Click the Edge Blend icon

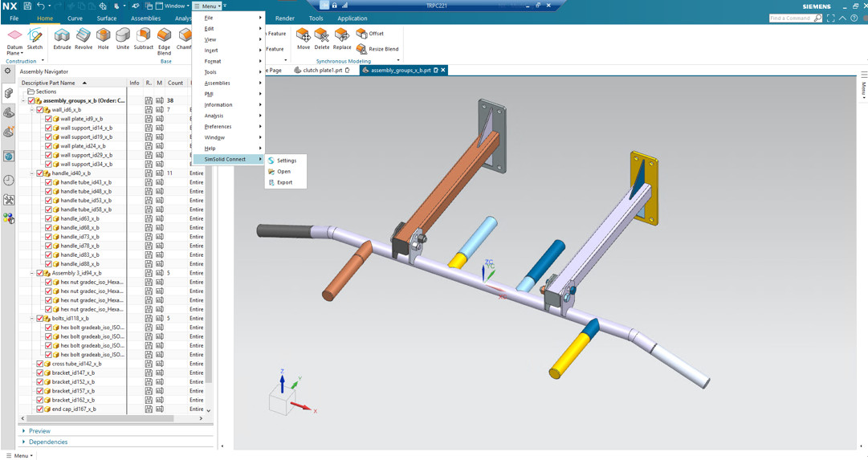click(164, 38)
